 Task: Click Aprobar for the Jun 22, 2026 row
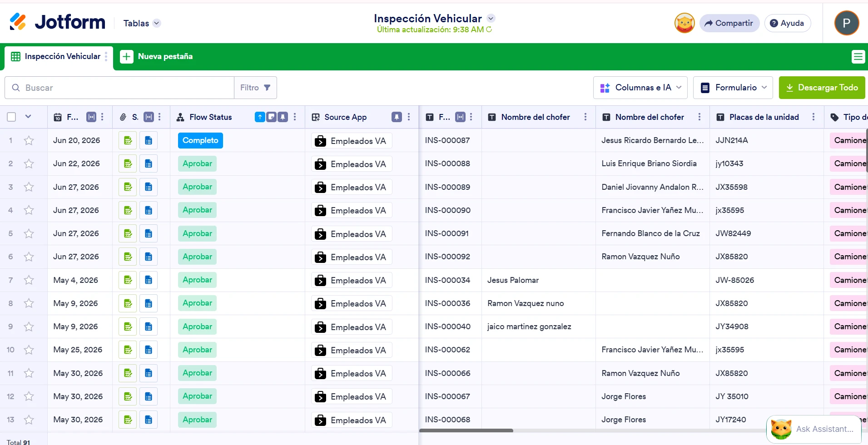197,164
